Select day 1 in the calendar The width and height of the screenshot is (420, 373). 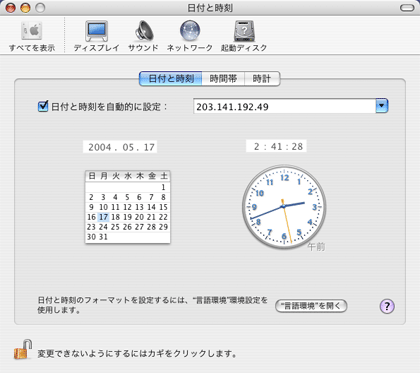(163, 187)
